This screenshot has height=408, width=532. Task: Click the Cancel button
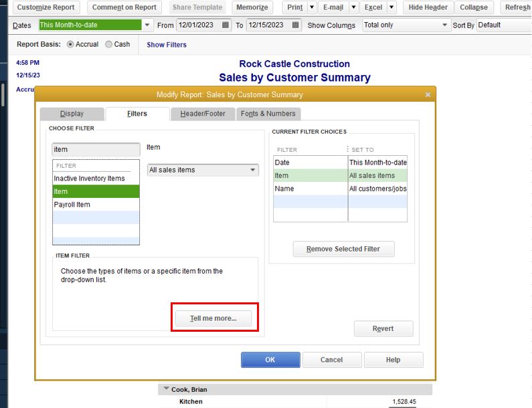click(x=332, y=360)
